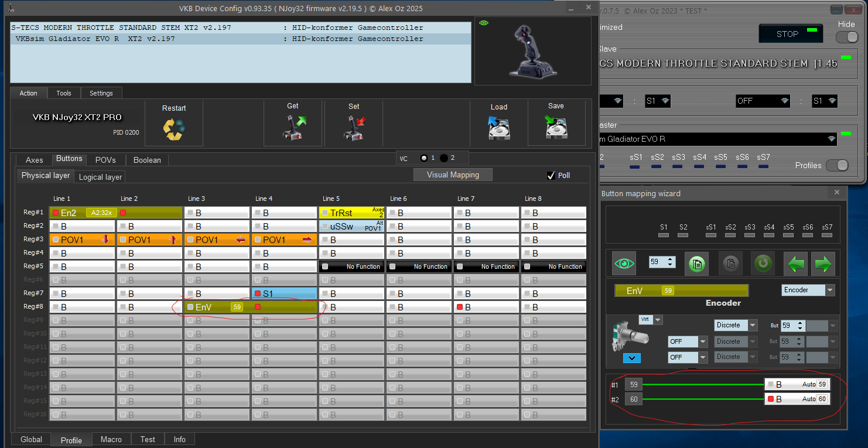This screenshot has height=448, width=868.
Task: Click the large green eye icon in Button mapping wizard
Action: click(624, 264)
